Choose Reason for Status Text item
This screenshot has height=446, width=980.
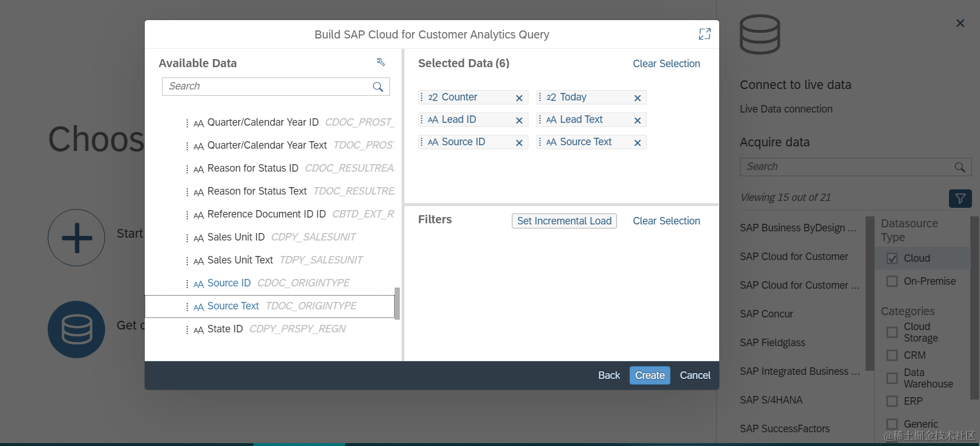point(257,191)
